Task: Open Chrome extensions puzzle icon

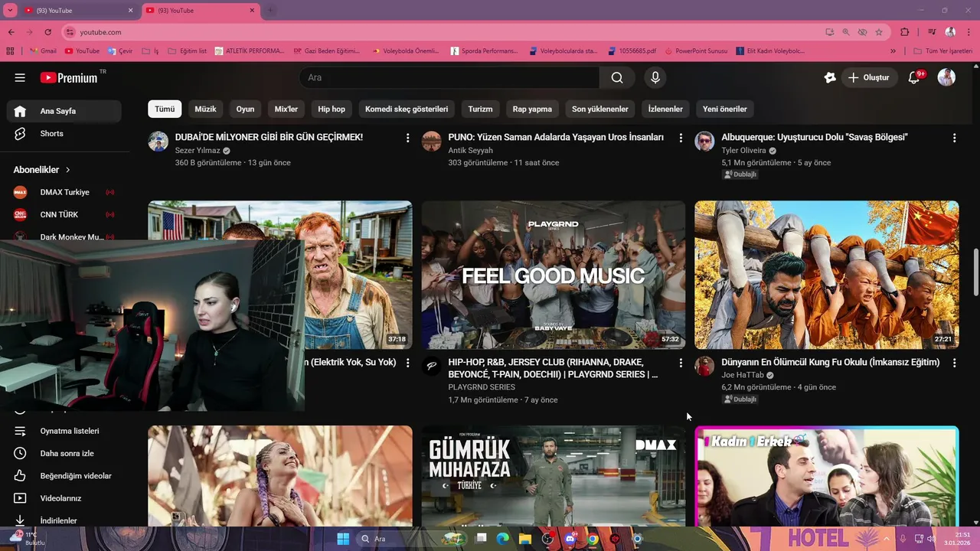Action: (x=905, y=32)
